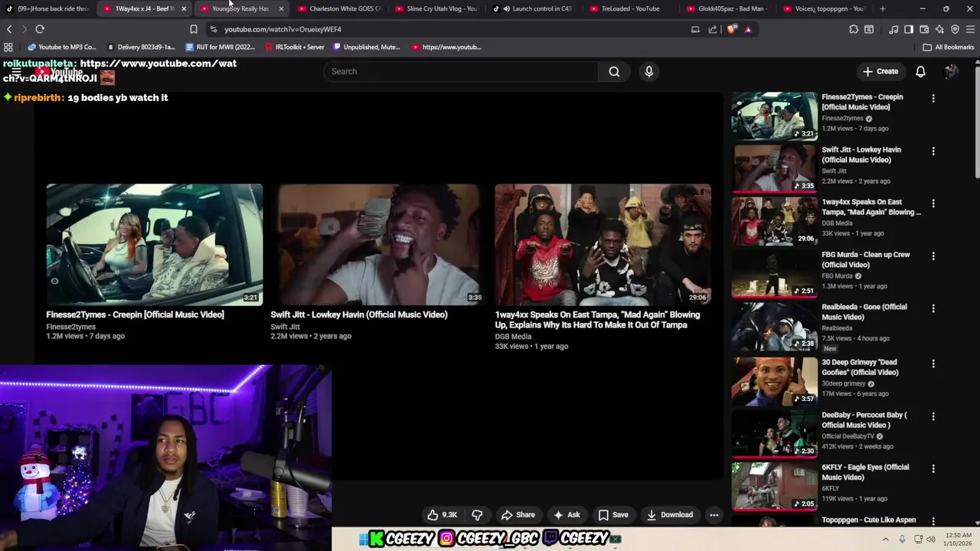The image size is (980, 551).
Task: Switch to Horse back ride TikTok tab
Action: point(47,8)
